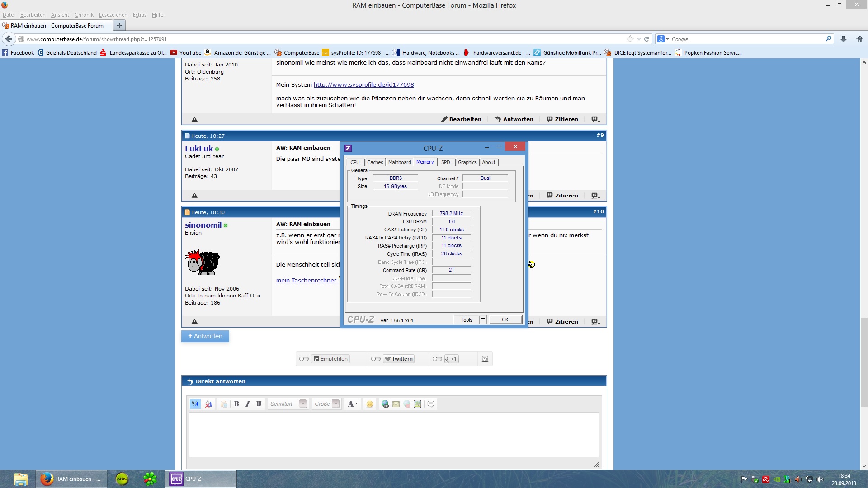
Task: Enable the Google +1 toggle switch
Action: click(x=437, y=359)
